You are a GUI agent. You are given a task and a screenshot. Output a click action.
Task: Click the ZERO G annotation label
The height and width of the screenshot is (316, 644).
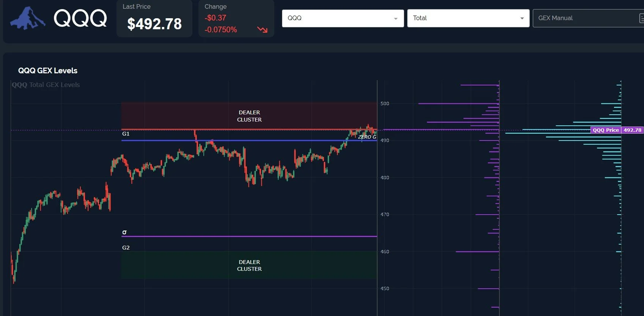(x=367, y=137)
